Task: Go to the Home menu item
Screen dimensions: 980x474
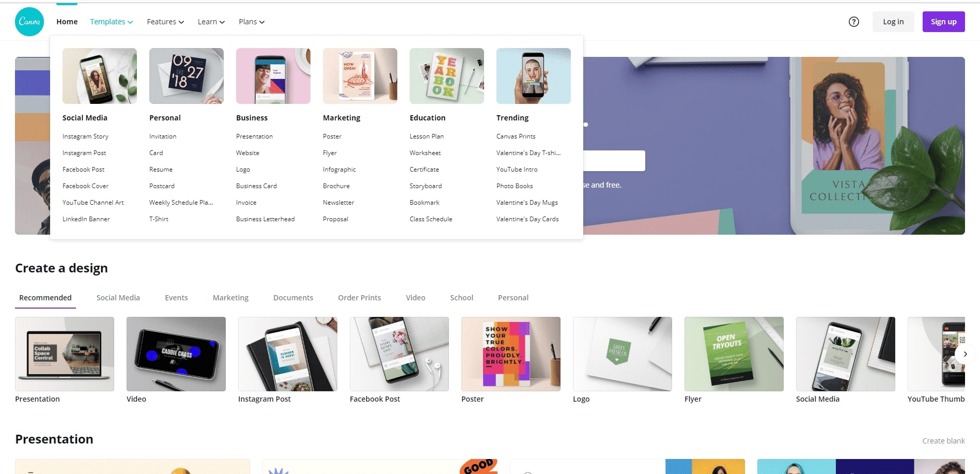Action: pos(67,22)
